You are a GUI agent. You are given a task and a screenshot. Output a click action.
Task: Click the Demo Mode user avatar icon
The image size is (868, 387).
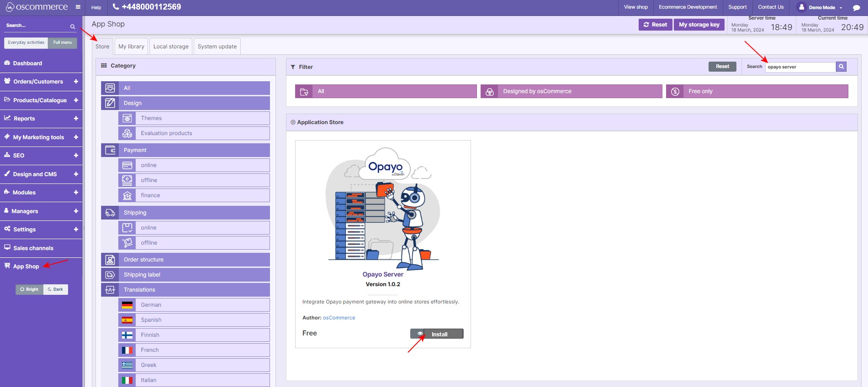tap(801, 7)
